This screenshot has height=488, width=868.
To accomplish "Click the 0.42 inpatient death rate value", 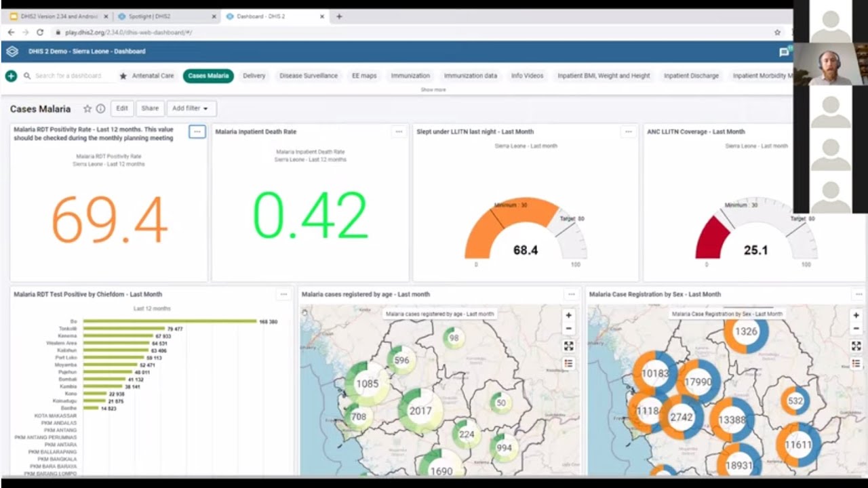I will click(x=311, y=215).
